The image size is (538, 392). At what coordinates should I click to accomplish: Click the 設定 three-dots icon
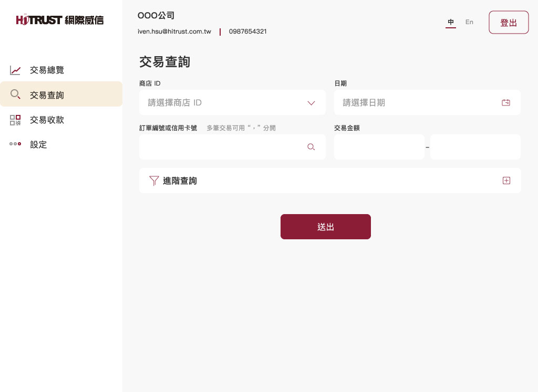pyautogui.click(x=15, y=144)
